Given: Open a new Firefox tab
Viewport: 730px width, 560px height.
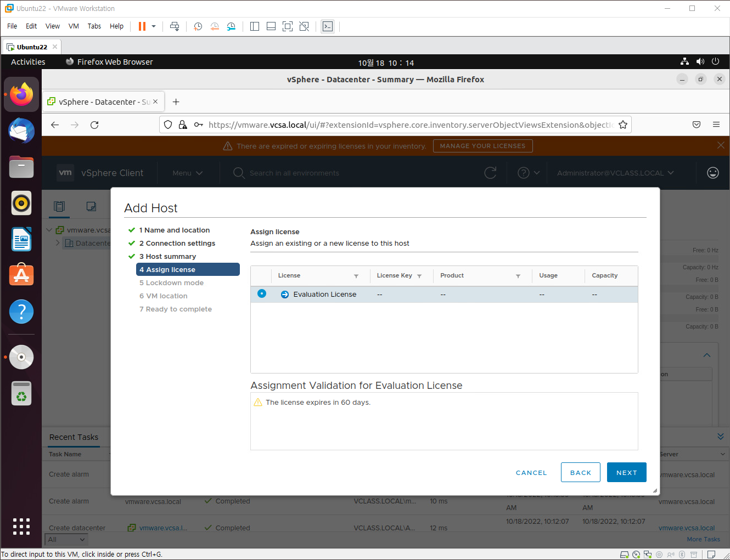Looking at the screenshot, I should [176, 101].
